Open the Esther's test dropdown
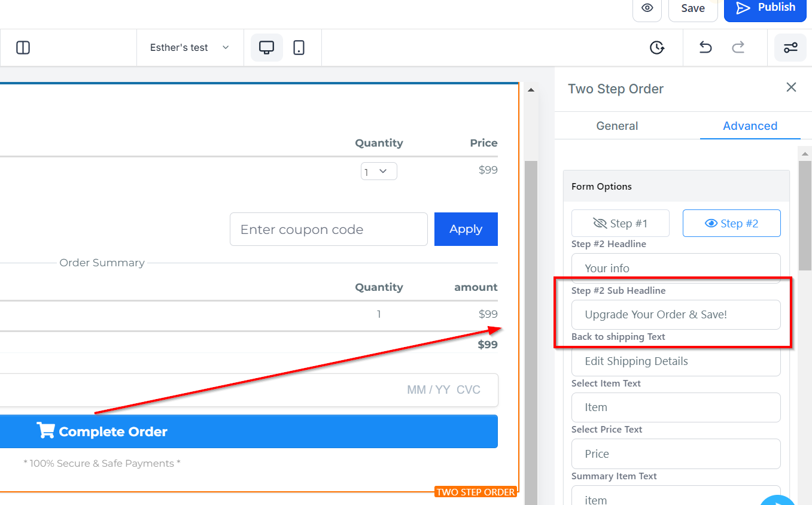The height and width of the screenshot is (505, 812). coord(190,47)
